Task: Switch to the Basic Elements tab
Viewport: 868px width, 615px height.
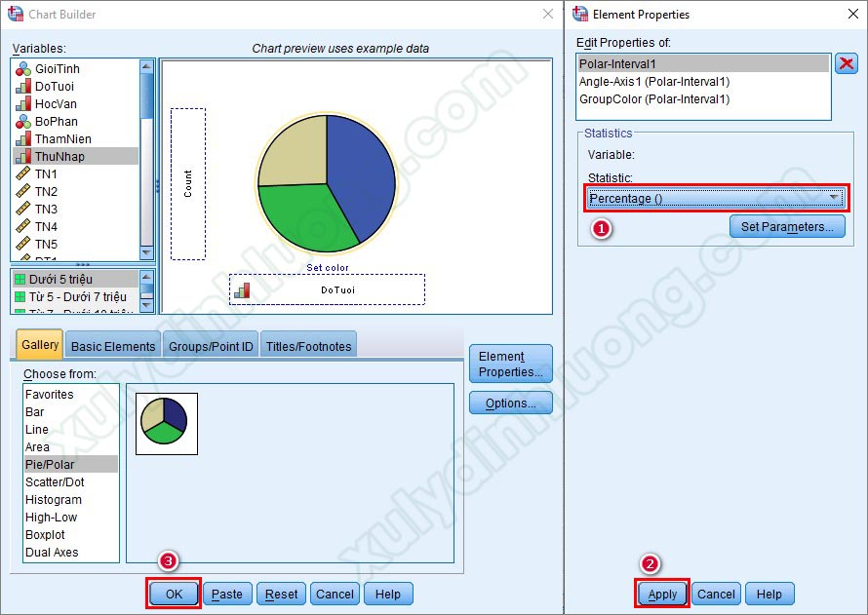Action: coord(113,346)
